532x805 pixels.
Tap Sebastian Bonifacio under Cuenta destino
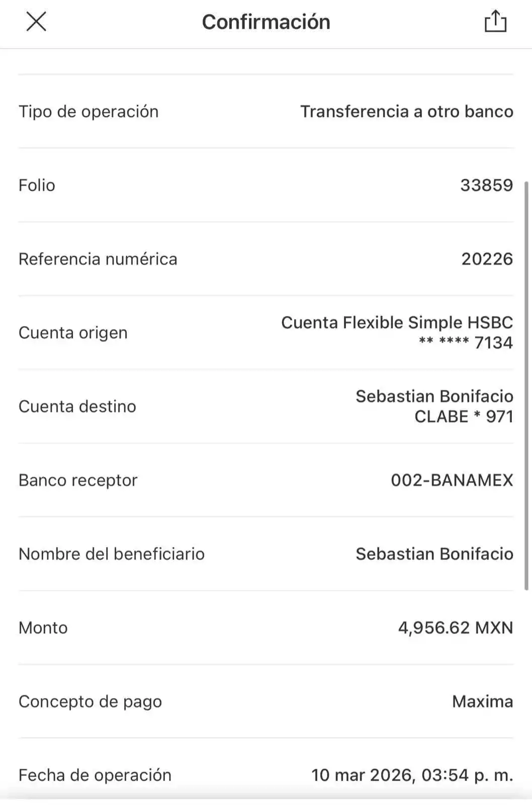tap(434, 396)
